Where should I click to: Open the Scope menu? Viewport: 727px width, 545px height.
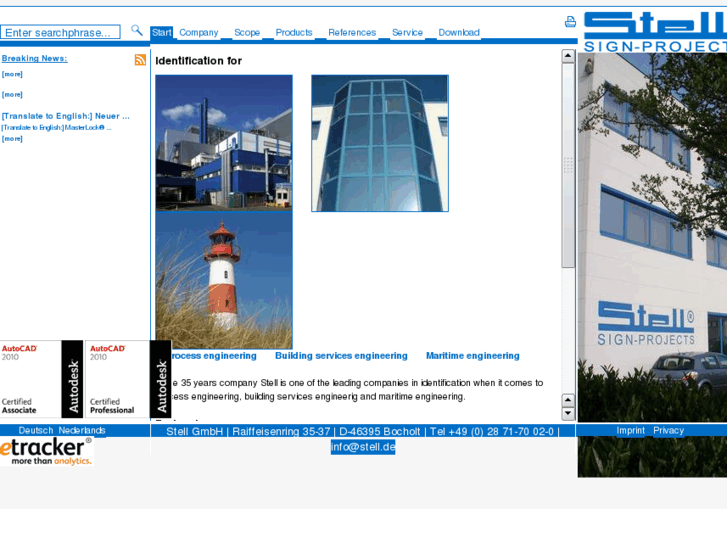click(x=247, y=32)
